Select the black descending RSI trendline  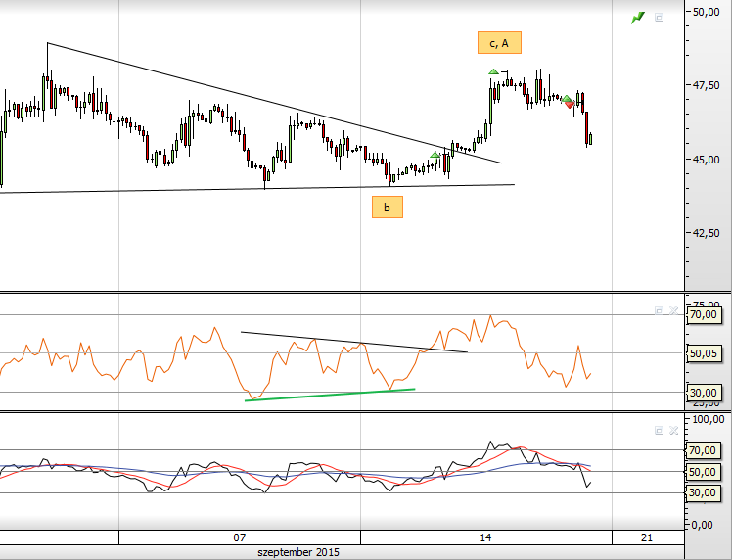tap(354, 342)
